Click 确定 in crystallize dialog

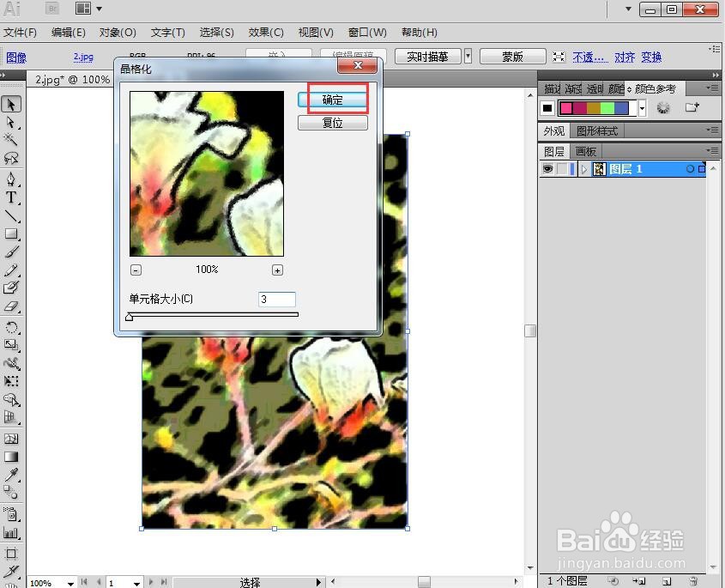point(332,100)
